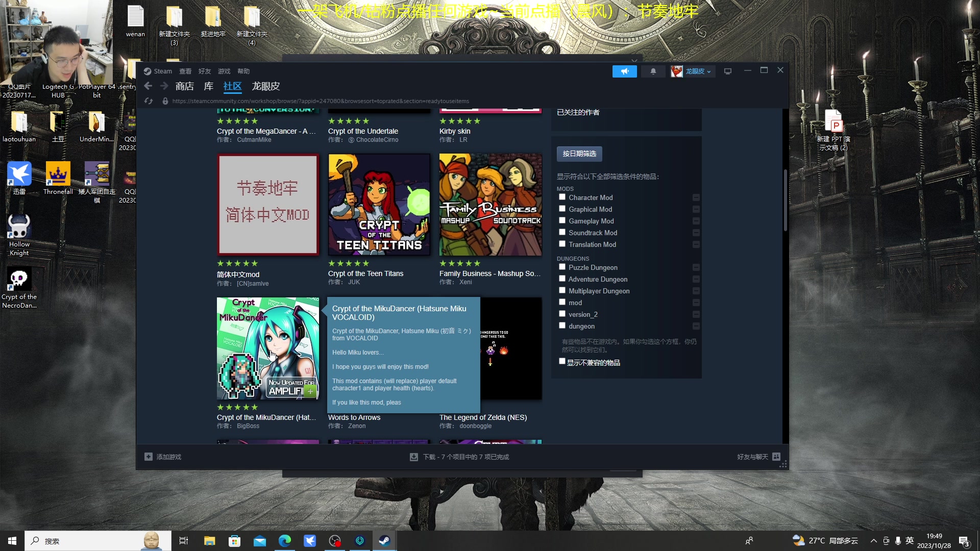Tick the Soundtrack Mod checkbox
The height and width of the screenshot is (551, 980).
click(x=562, y=232)
